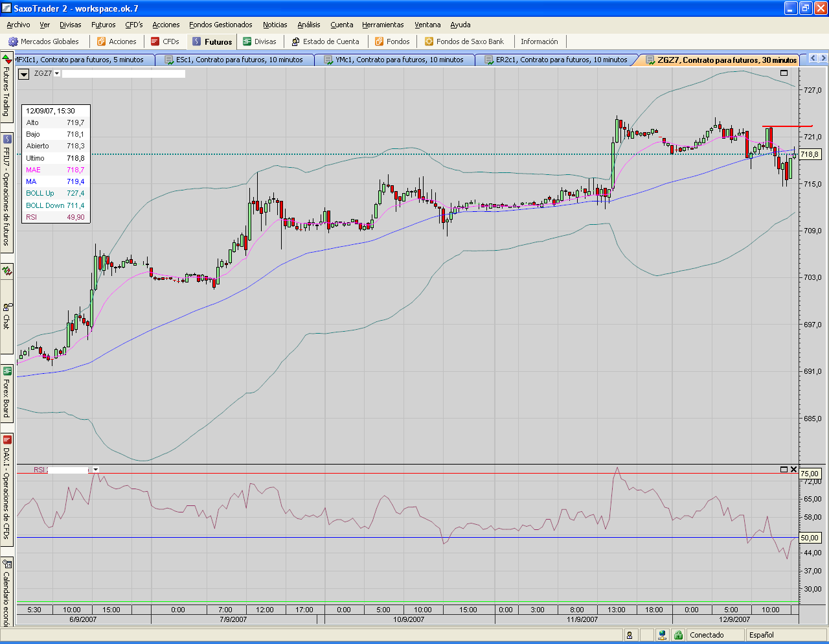The height and width of the screenshot is (644, 829).
Task: Open the Análisis menu
Action: tap(308, 25)
